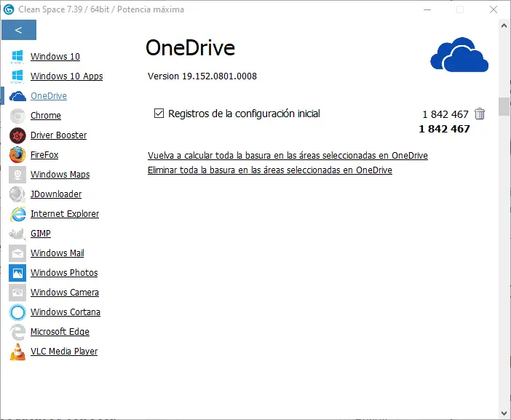
Task: Open the Microsoft Edge link
Action: 60,331
